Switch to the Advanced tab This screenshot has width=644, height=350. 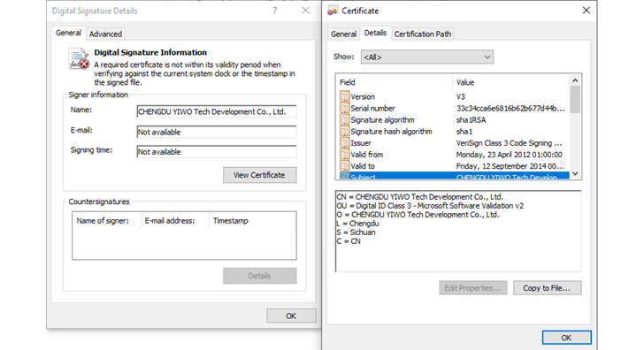click(105, 34)
